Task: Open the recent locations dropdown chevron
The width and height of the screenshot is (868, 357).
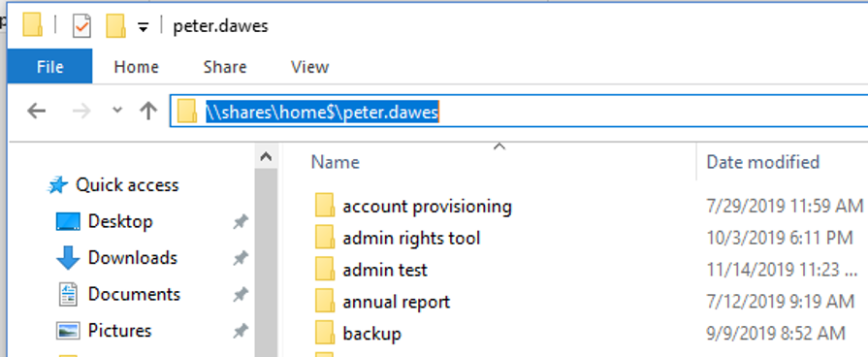Action: 117,110
